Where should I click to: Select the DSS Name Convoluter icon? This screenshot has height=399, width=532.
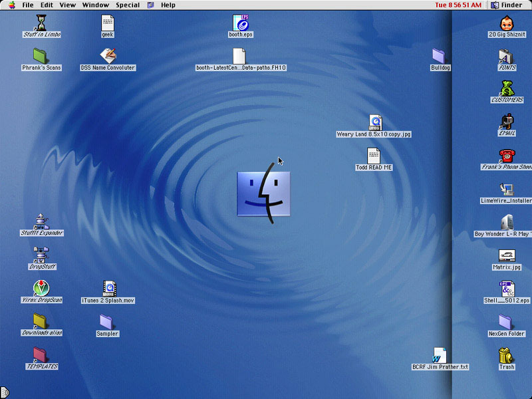pyautogui.click(x=108, y=56)
